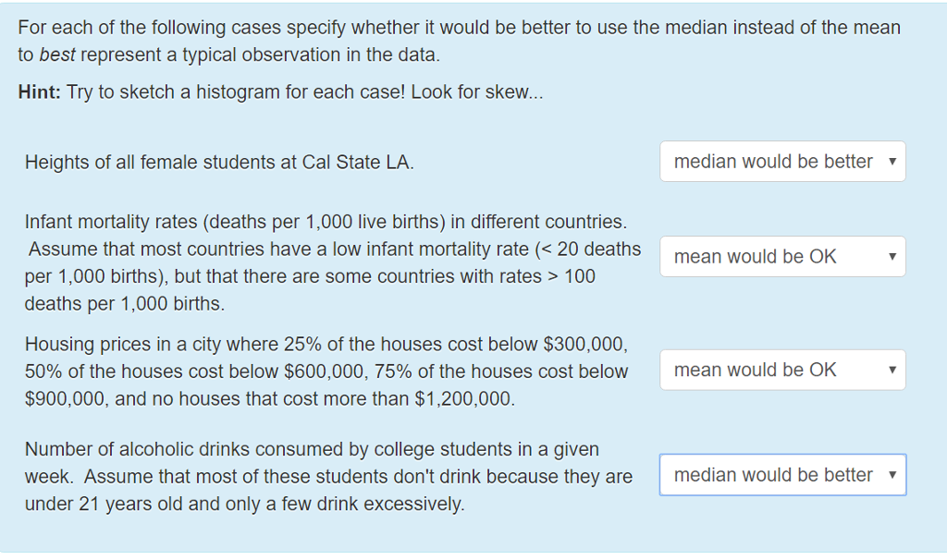This screenshot has height=560, width=947.
Task: Open the alcoholic drinks answer dropdown
Action: pos(782,475)
